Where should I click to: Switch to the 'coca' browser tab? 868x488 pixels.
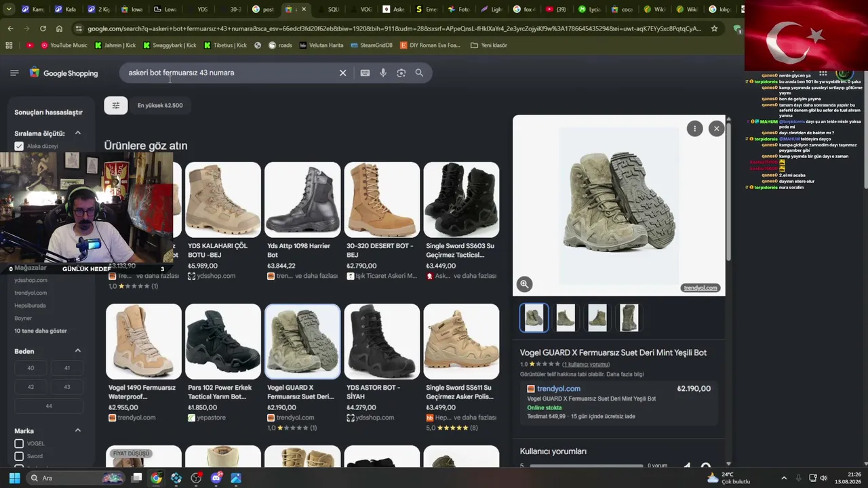click(622, 9)
